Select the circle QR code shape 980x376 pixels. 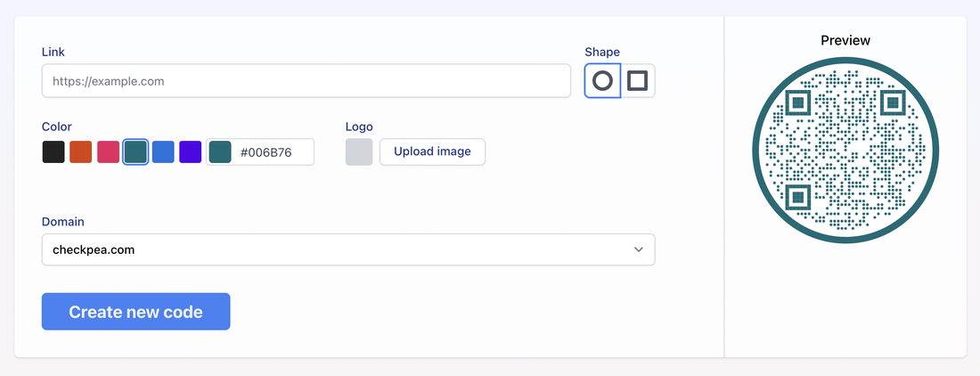(602, 81)
